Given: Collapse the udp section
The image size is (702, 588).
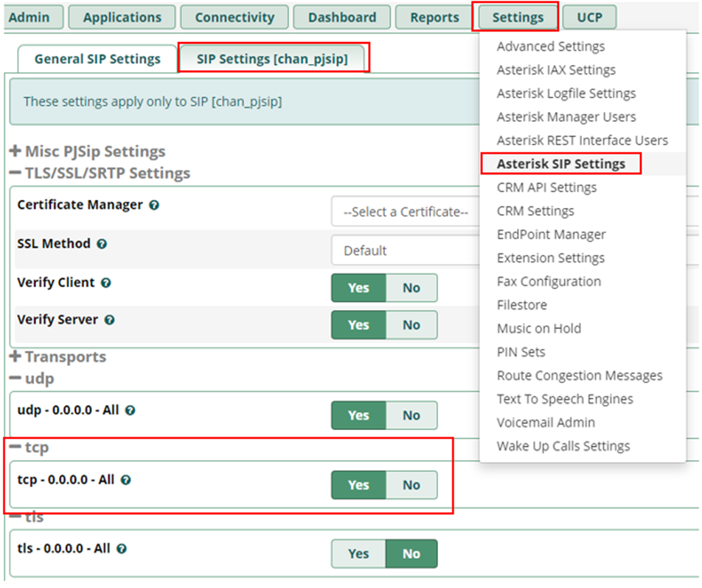Looking at the screenshot, I should pyautogui.click(x=32, y=378).
